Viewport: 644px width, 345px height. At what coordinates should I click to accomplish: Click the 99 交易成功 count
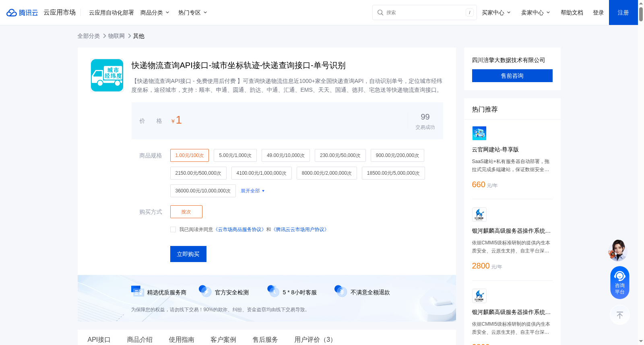425,121
